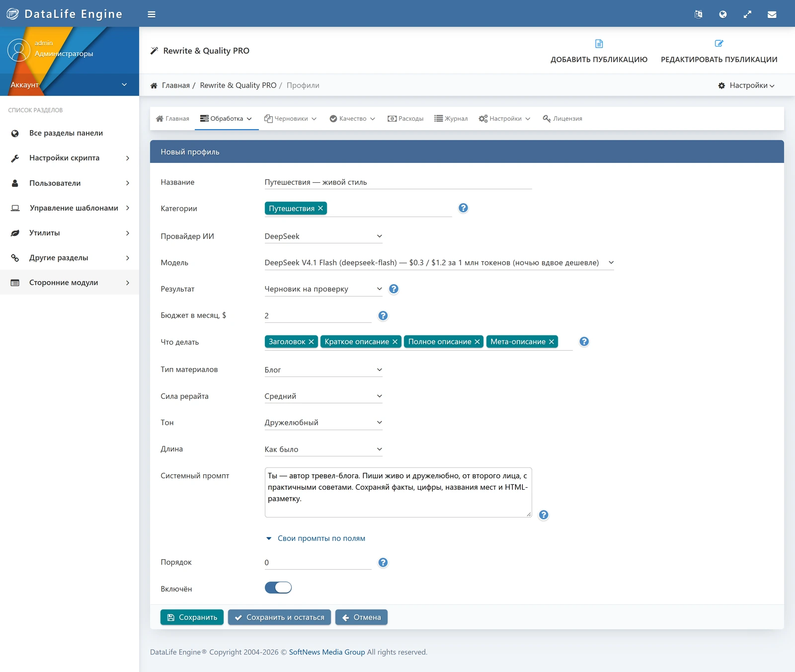Open the Обработка tab menu
The width and height of the screenshot is (795, 672).
coord(227,119)
